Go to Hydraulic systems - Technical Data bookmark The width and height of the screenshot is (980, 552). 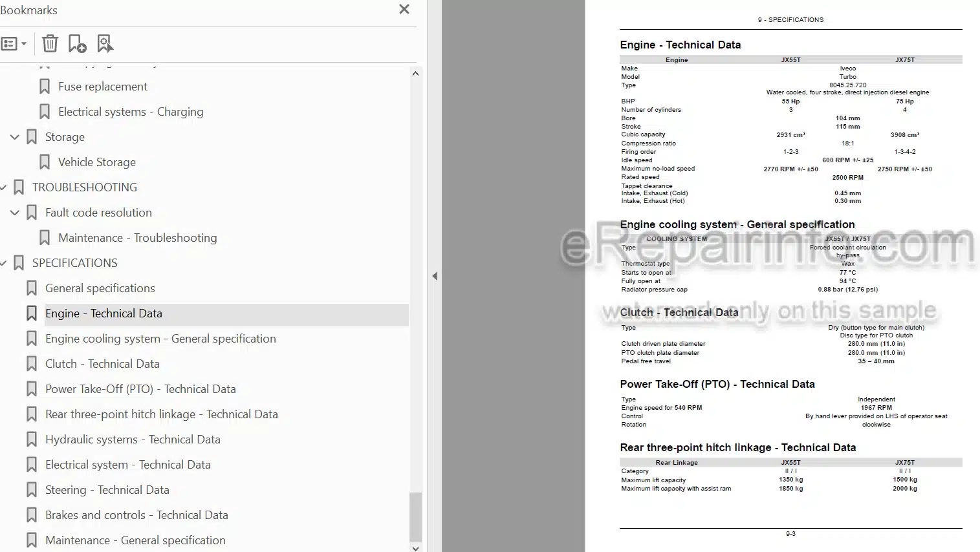[x=133, y=440]
